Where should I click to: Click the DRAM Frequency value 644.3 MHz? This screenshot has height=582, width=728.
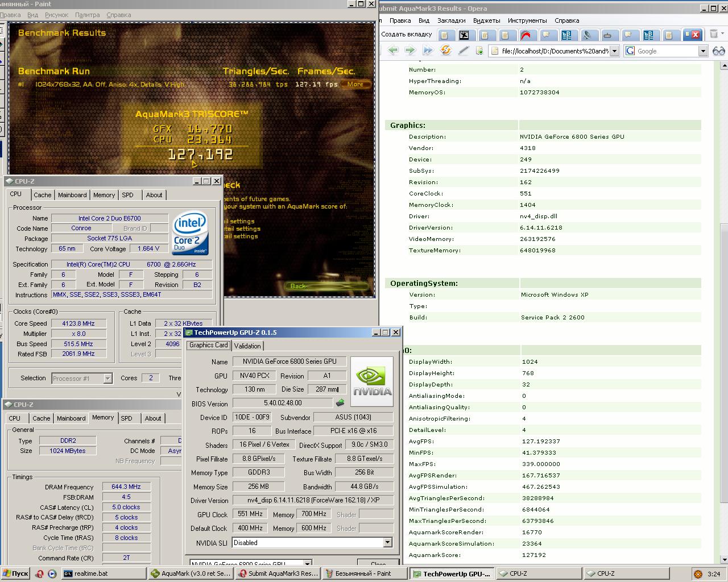[126, 487]
